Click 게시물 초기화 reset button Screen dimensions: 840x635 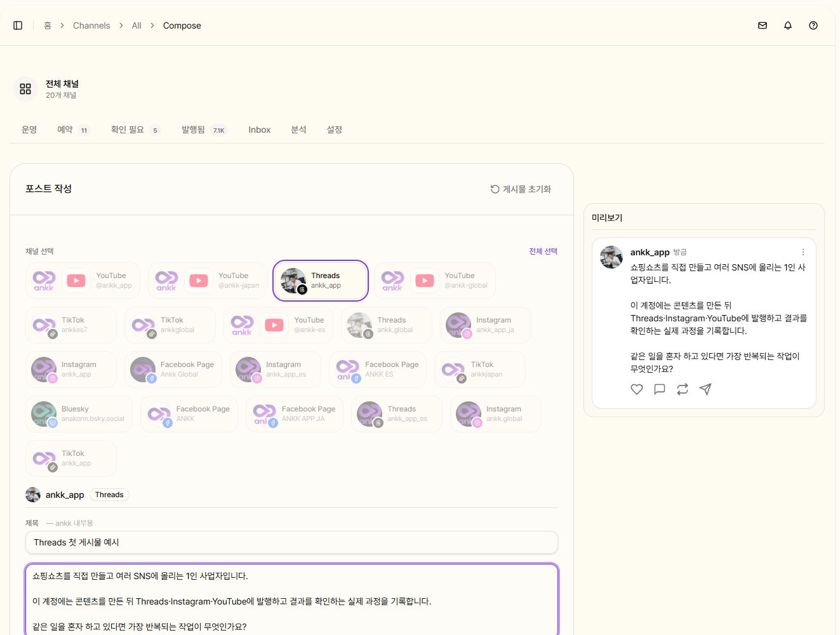tap(521, 189)
